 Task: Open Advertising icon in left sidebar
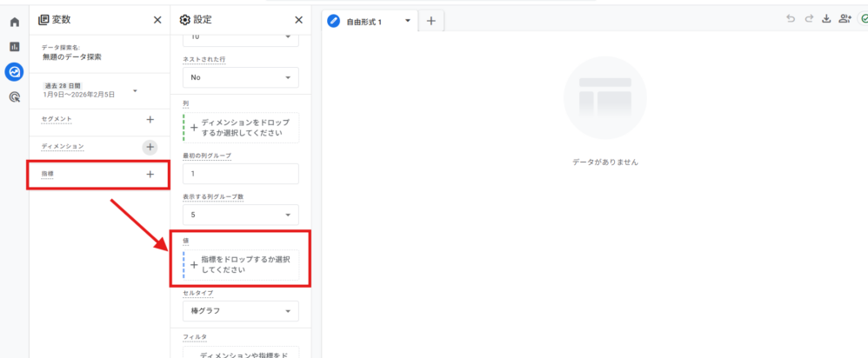(x=14, y=97)
